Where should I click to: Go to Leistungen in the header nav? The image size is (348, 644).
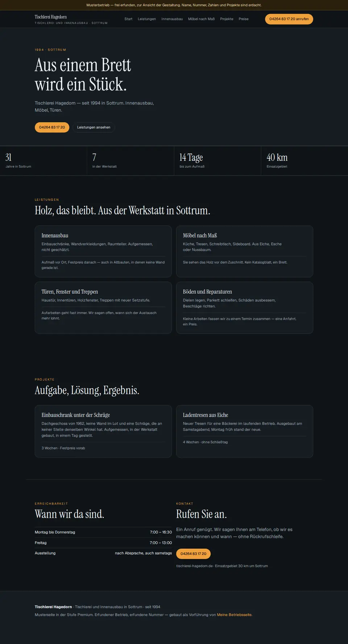point(147,19)
